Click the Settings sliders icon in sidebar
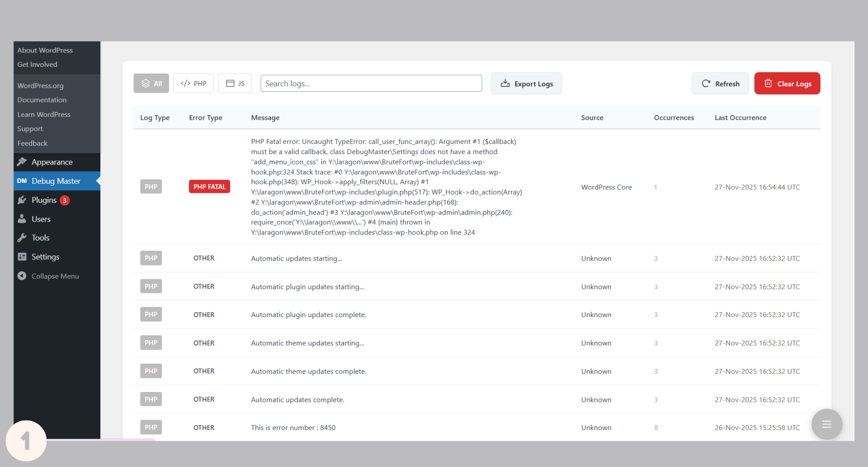Image resolution: width=868 pixels, height=467 pixels. [x=22, y=257]
